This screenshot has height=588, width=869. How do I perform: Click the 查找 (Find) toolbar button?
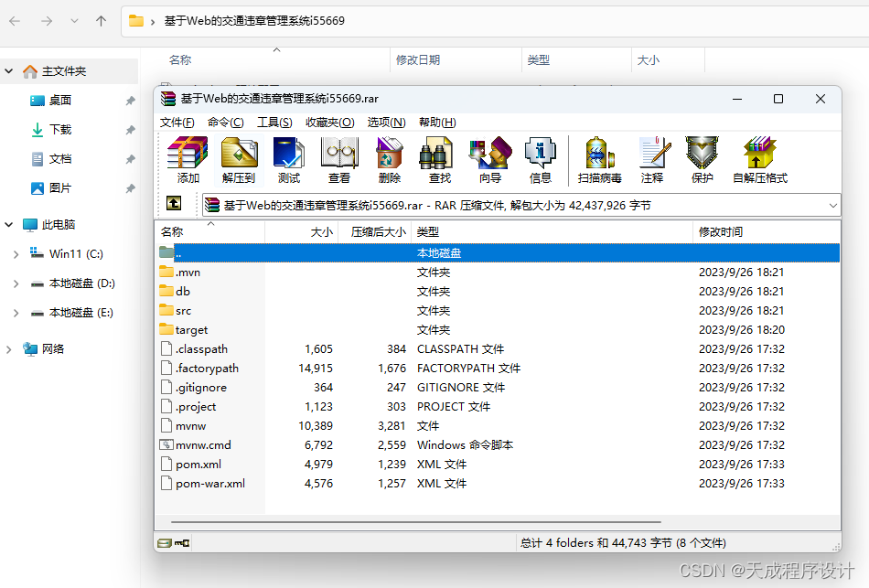438,154
